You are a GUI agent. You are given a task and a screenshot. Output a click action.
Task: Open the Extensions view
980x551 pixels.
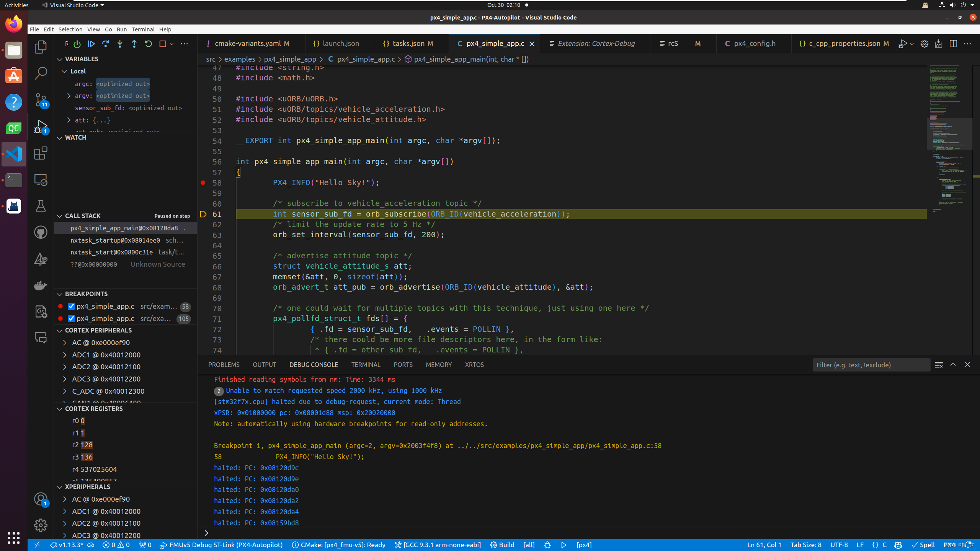pos(41,153)
